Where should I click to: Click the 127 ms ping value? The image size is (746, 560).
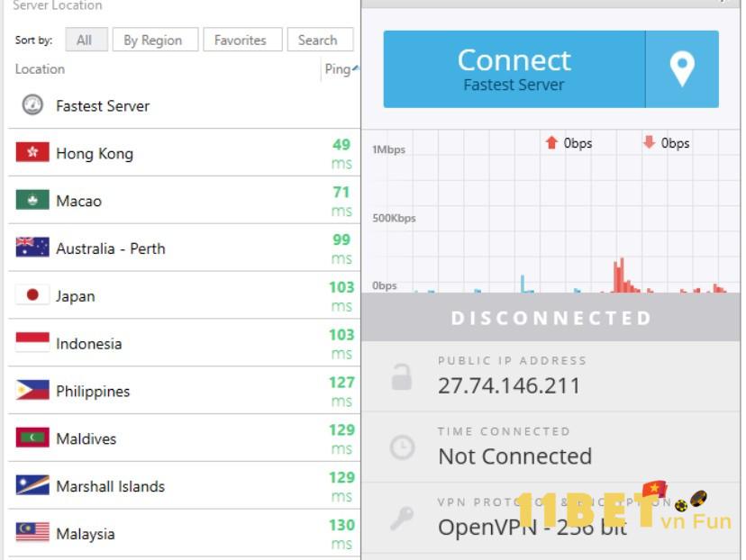[341, 392]
